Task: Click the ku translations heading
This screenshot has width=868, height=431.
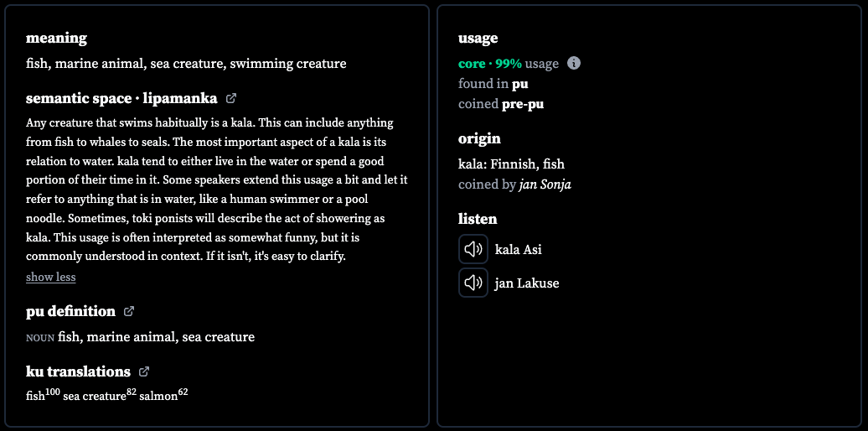Action: [x=78, y=371]
